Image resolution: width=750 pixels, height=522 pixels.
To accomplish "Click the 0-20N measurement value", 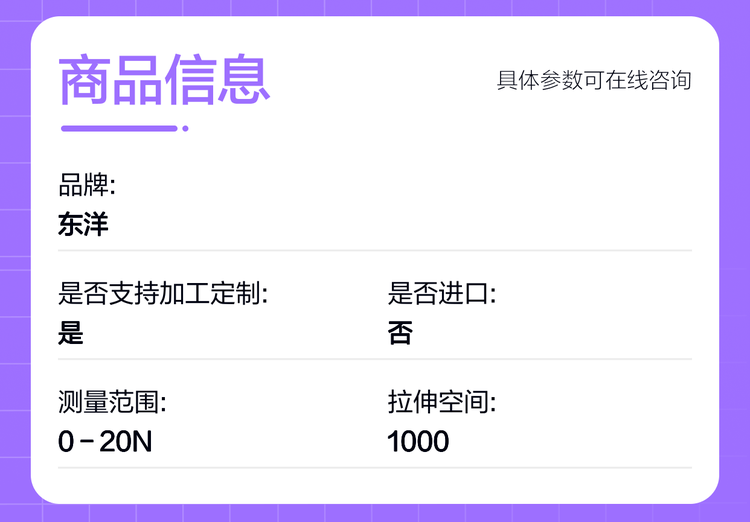I will 105,441.
